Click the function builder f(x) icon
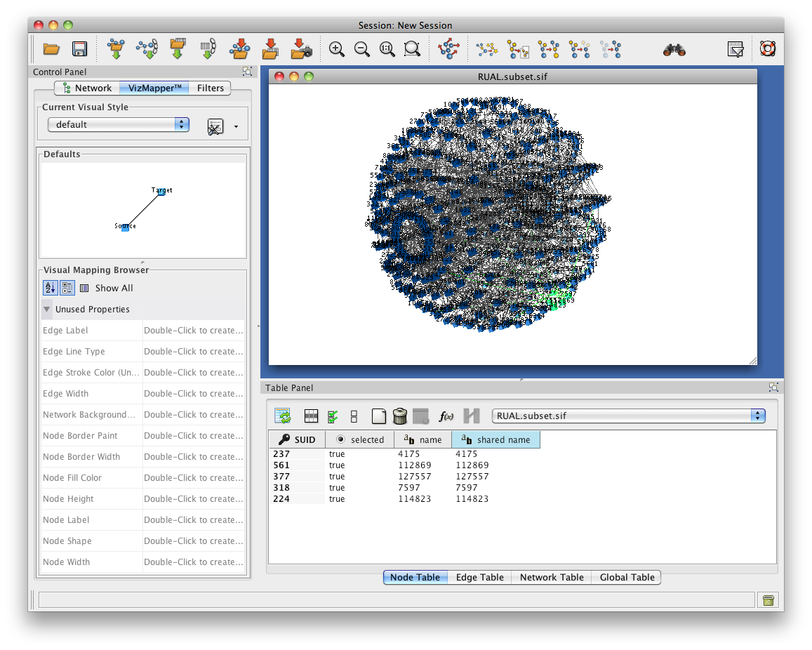812x650 pixels. 446,416
